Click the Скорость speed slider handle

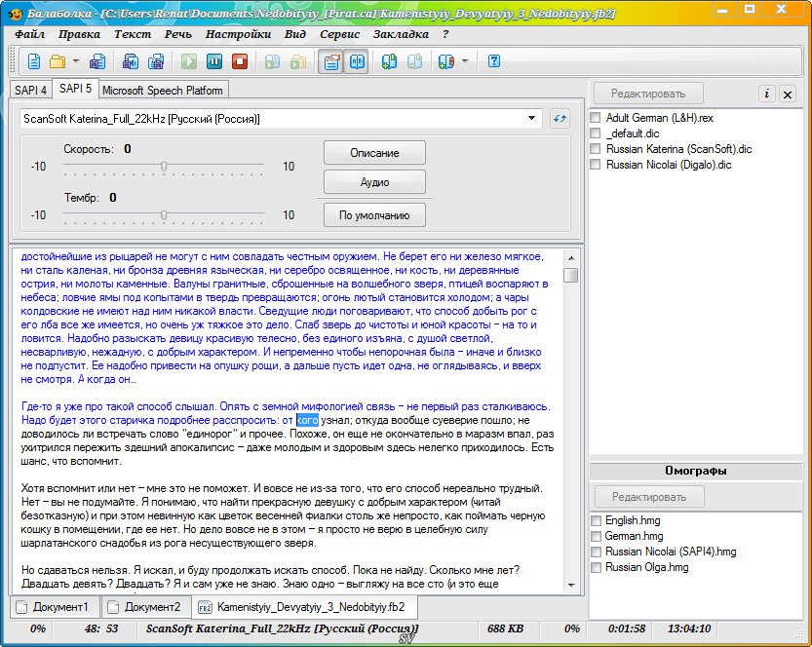click(x=164, y=167)
